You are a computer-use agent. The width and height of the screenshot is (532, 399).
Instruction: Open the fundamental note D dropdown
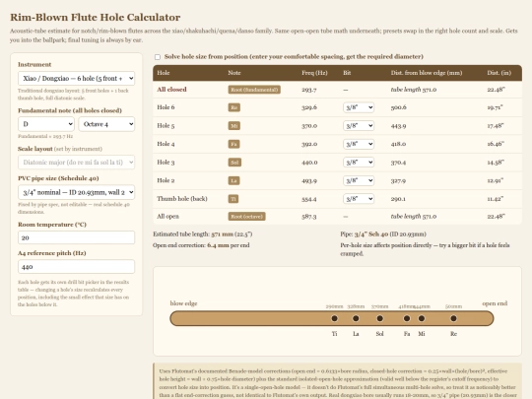46,124
